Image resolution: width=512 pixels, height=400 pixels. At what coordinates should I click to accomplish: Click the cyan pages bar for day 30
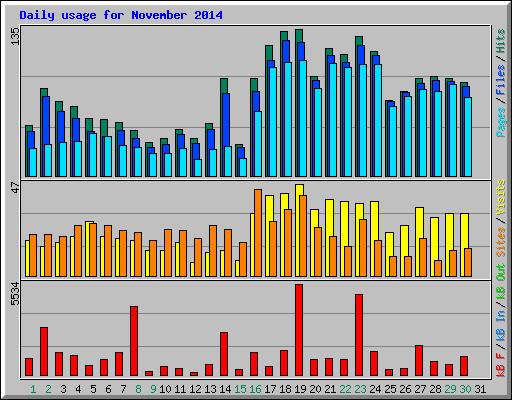click(x=468, y=137)
